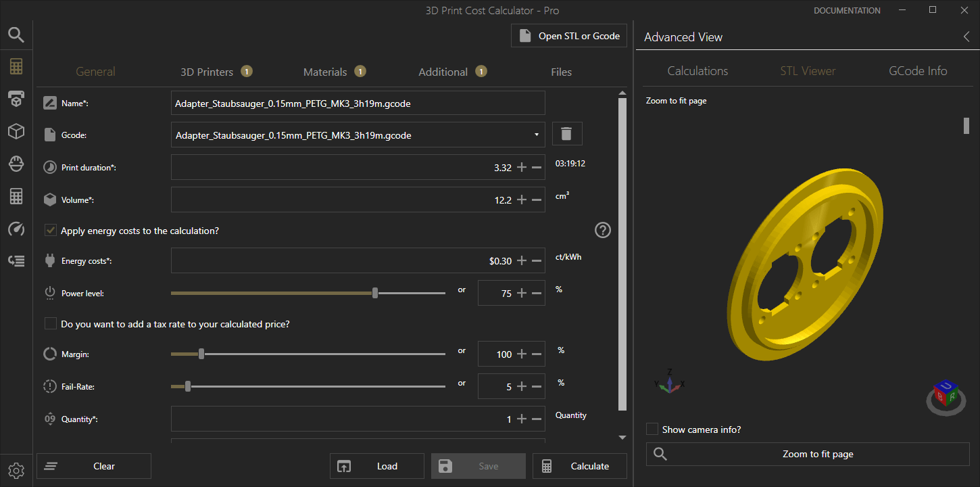This screenshot has height=487, width=980.
Task: Enable the tax rate checkbox
Action: (51, 324)
